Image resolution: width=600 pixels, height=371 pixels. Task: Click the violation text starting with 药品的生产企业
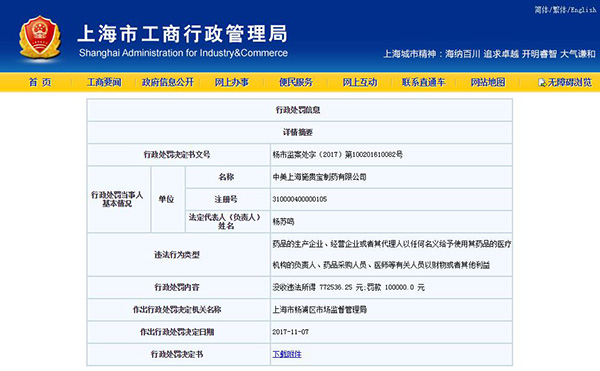[392, 254]
